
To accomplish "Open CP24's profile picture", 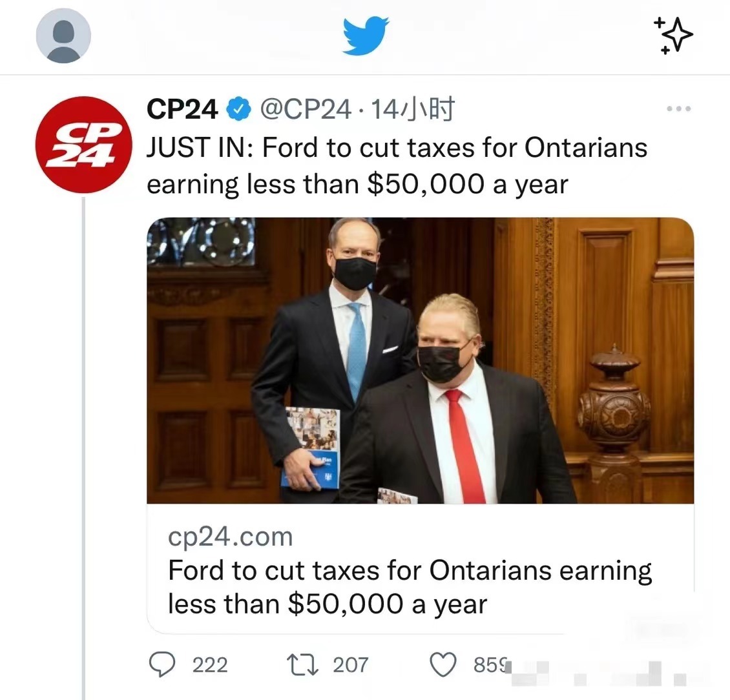I will tap(84, 145).
